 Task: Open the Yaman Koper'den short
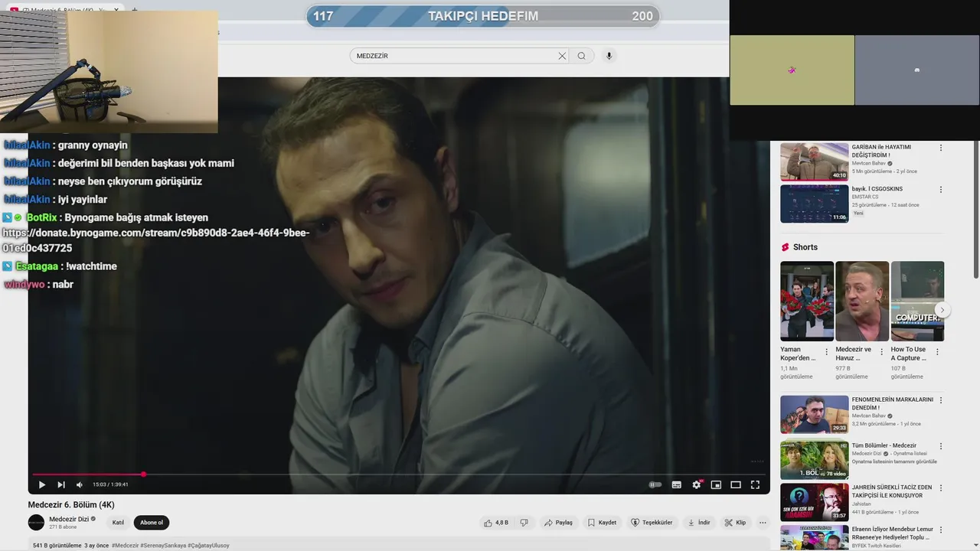coord(807,301)
